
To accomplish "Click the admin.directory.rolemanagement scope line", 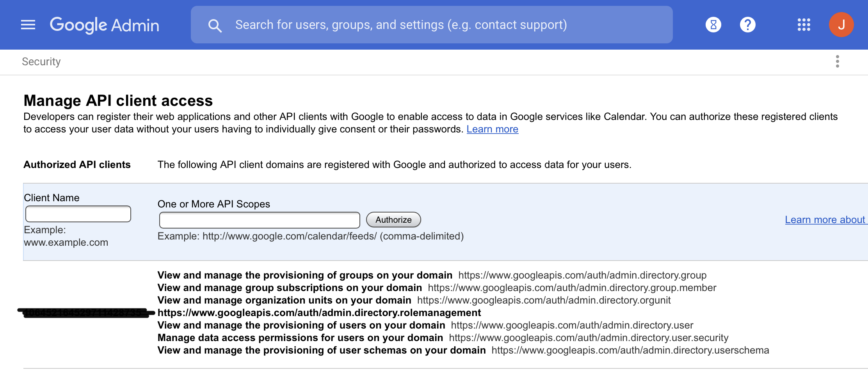I will click(319, 313).
